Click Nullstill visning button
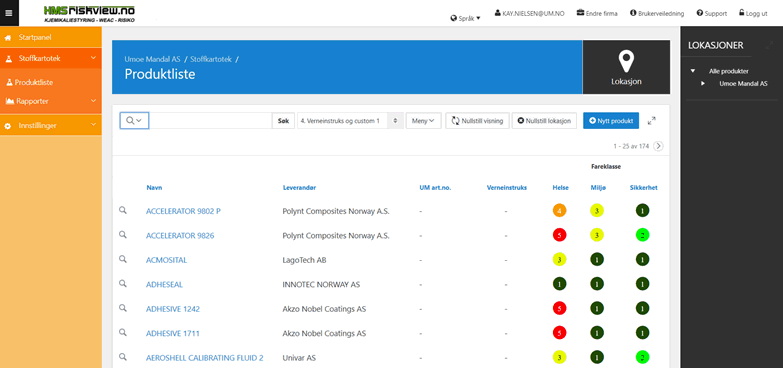The image size is (783, 368). 477,121
